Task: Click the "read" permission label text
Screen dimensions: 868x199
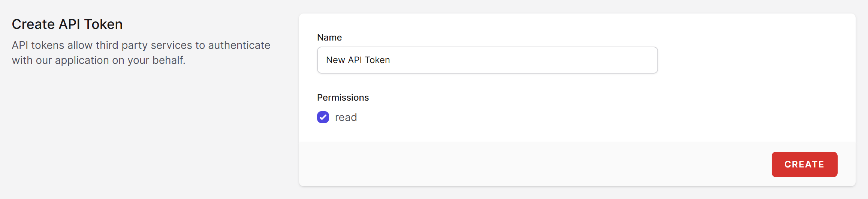Action: (346, 118)
